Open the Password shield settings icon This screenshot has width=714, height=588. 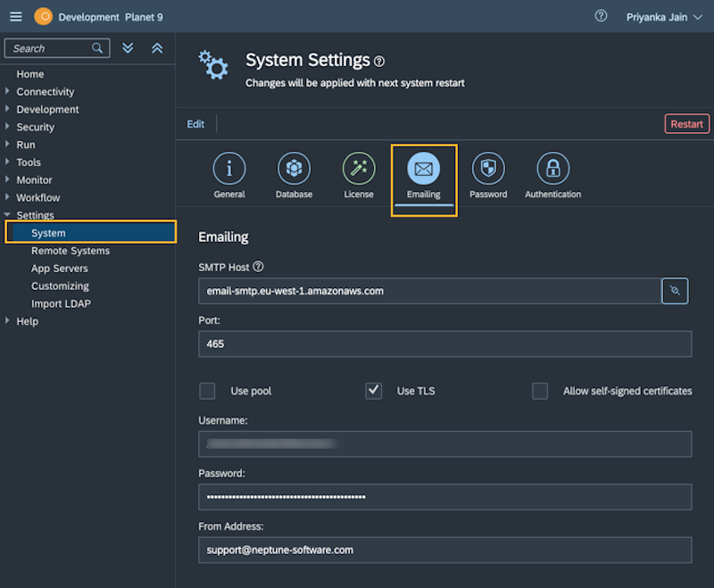coord(488,168)
